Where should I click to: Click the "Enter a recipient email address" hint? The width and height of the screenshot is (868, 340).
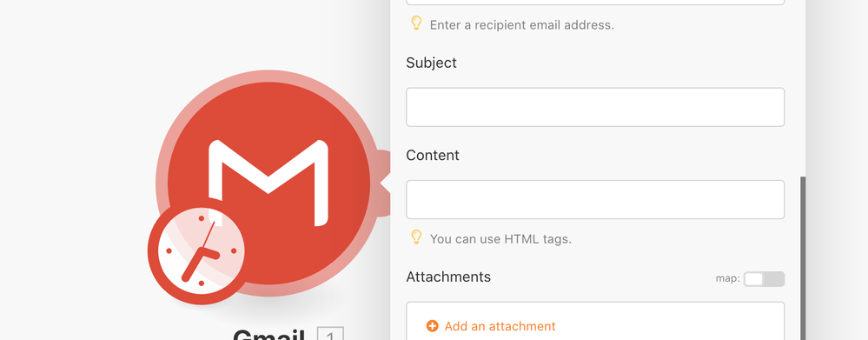click(x=522, y=25)
